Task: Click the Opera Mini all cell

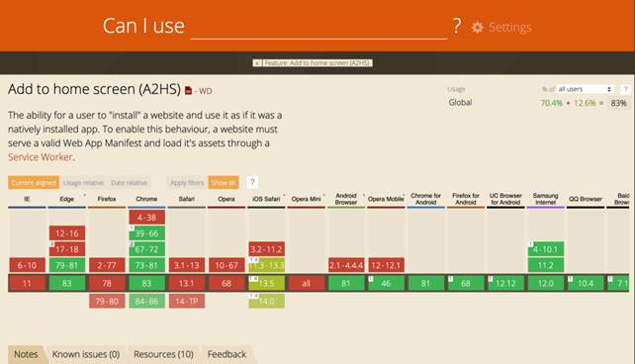Action: point(307,283)
